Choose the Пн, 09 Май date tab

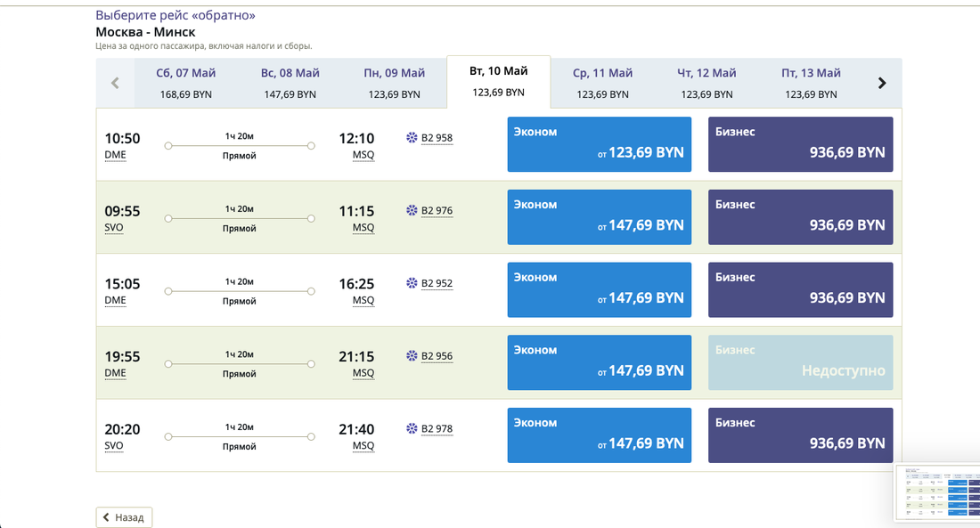394,83
